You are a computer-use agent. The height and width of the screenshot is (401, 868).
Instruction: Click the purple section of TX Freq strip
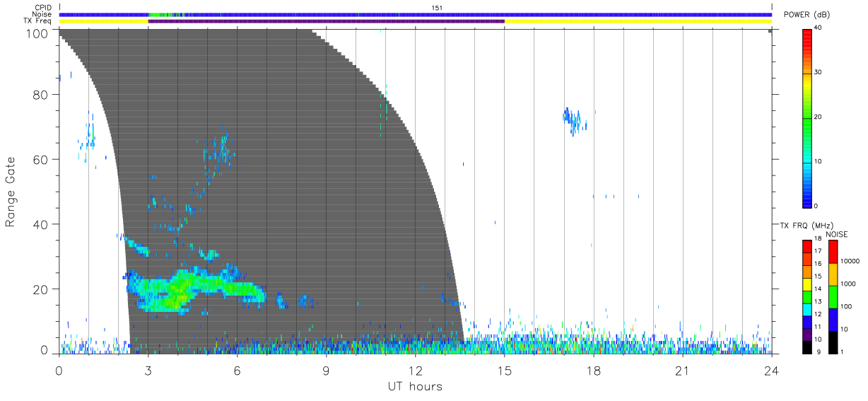(326, 21)
